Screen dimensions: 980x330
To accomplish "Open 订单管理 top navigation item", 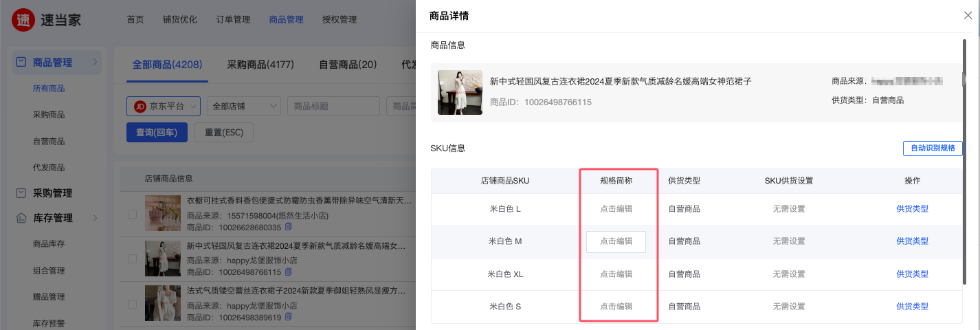I will point(233,19).
